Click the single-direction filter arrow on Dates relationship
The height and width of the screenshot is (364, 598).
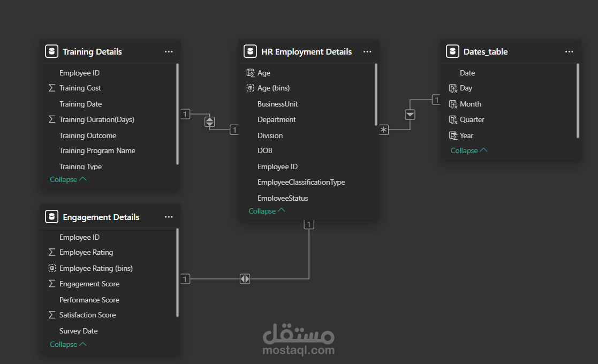tap(410, 115)
